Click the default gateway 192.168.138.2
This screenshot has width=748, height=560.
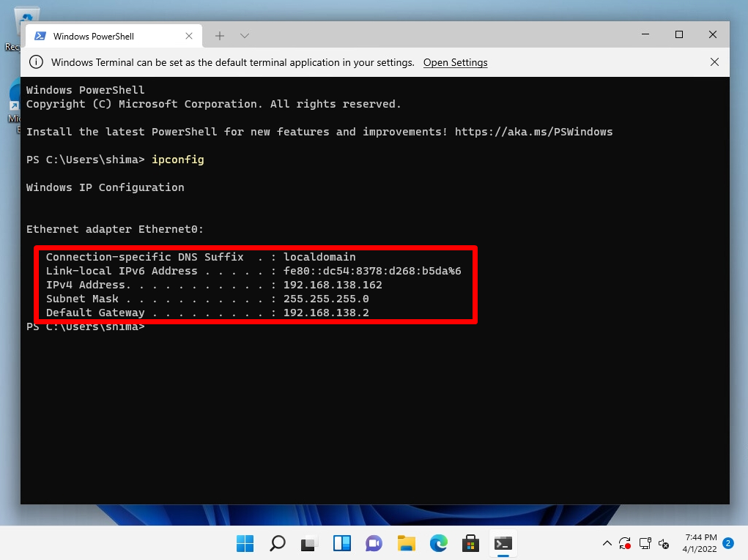click(x=326, y=313)
